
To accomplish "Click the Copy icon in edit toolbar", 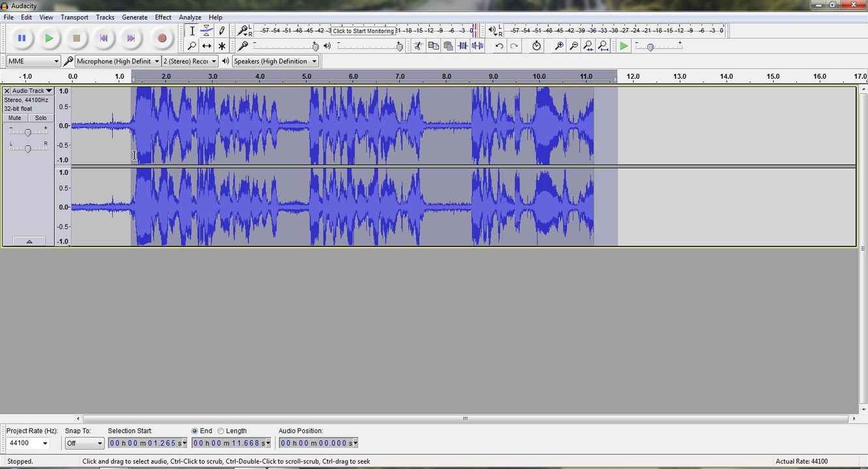I will click(433, 46).
